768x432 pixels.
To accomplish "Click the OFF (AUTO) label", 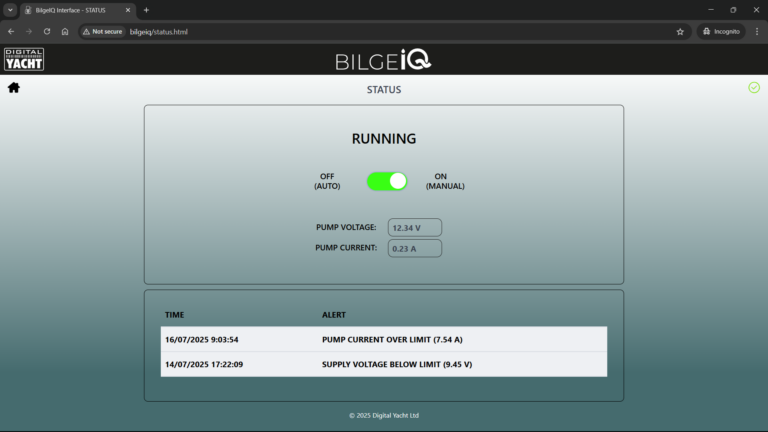I will click(x=328, y=181).
